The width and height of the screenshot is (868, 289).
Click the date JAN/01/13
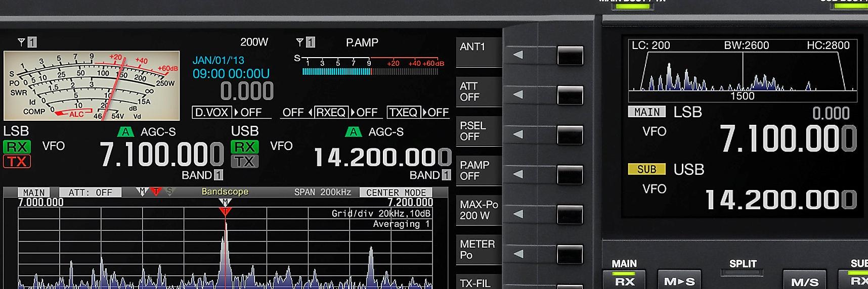[219, 60]
